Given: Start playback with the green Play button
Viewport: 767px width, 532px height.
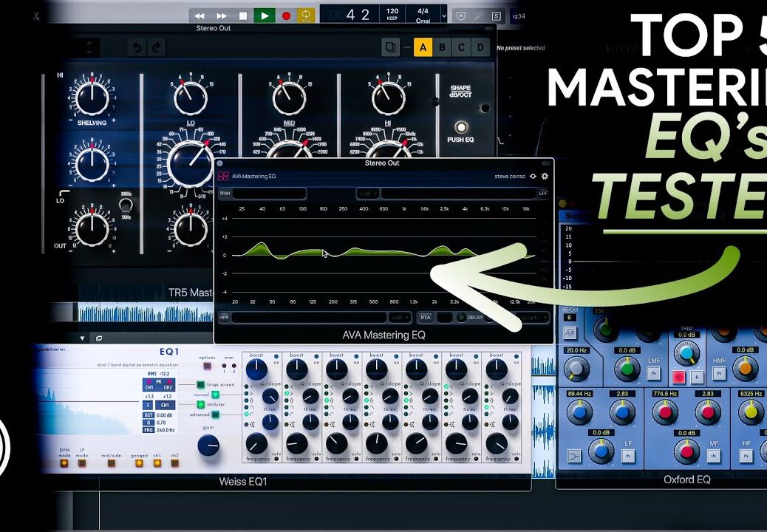Looking at the screenshot, I should point(264,16).
